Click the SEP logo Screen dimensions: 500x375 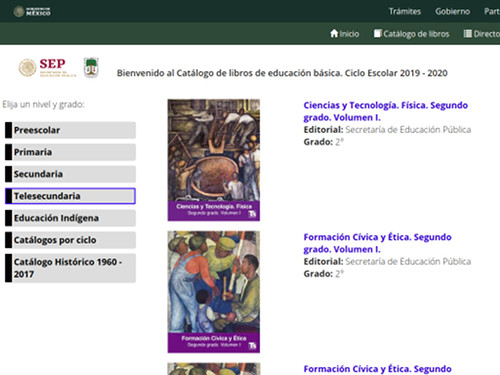(x=47, y=68)
